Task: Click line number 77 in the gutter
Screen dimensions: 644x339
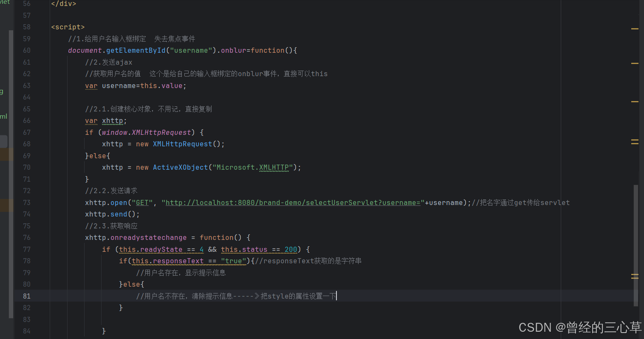Action: click(x=27, y=249)
